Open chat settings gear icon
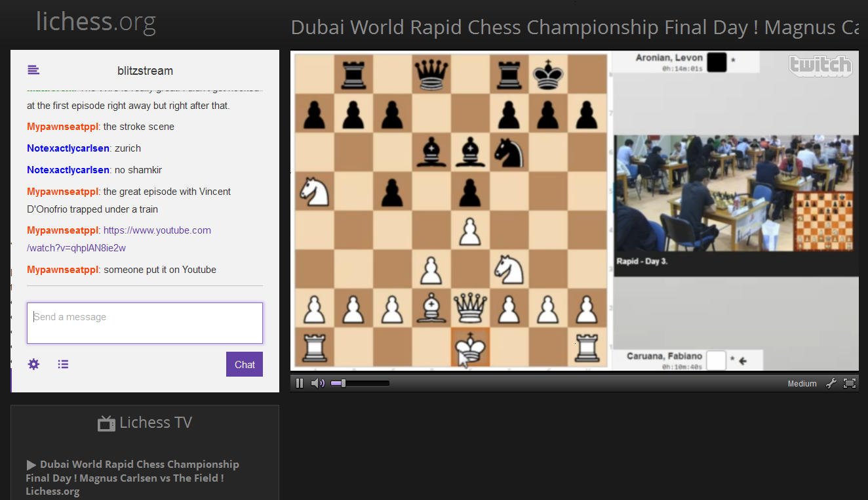The height and width of the screenshot is (500, 868). (33, 364)
